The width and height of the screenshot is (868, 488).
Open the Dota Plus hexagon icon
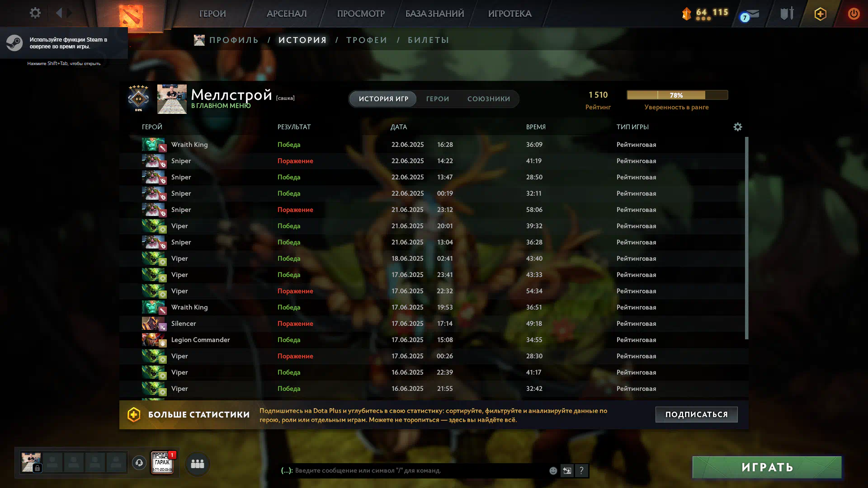[x=820, y=14]
